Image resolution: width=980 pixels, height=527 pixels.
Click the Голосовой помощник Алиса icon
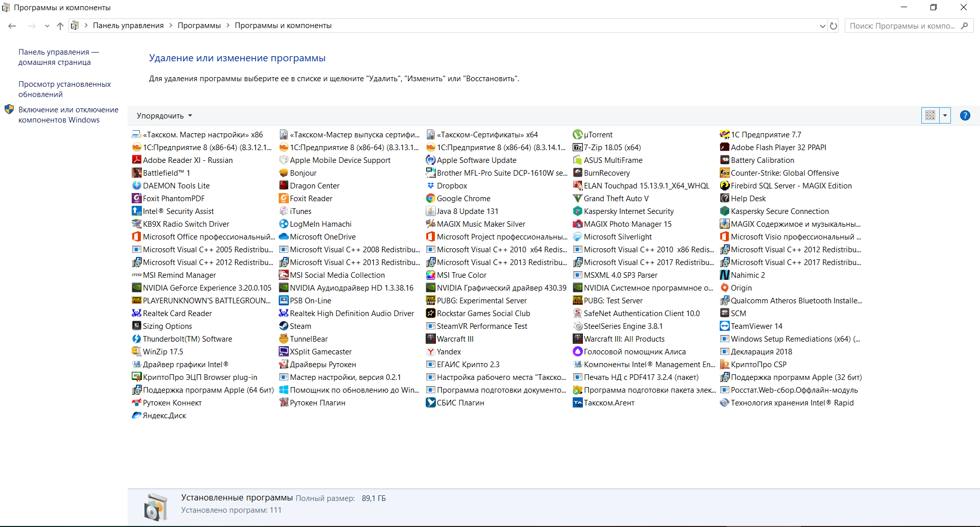click(x=578, y=352)
